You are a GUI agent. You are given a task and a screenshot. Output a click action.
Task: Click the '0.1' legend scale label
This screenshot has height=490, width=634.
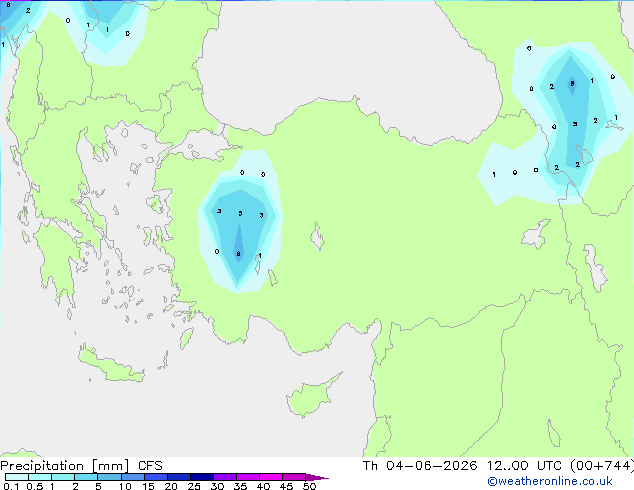coord(11,486)
